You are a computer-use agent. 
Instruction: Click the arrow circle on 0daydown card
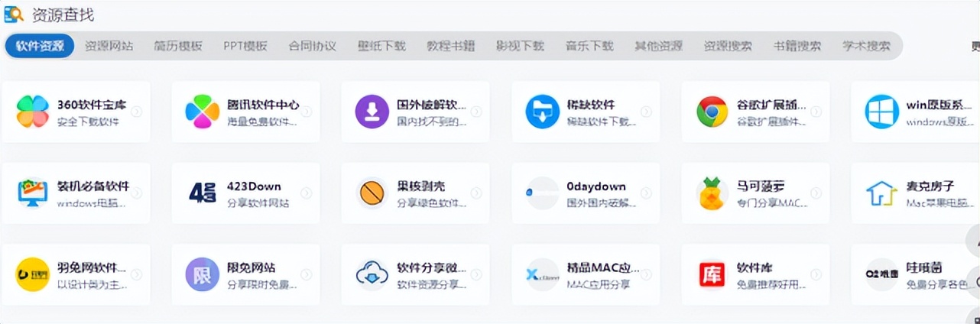click(x=646, y=193)
